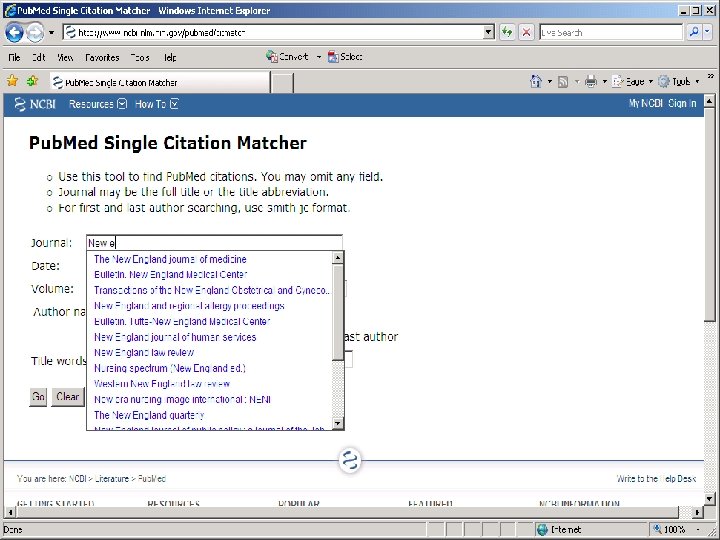Open the Help menu
The image size is (720, 540).
point(170,57)
